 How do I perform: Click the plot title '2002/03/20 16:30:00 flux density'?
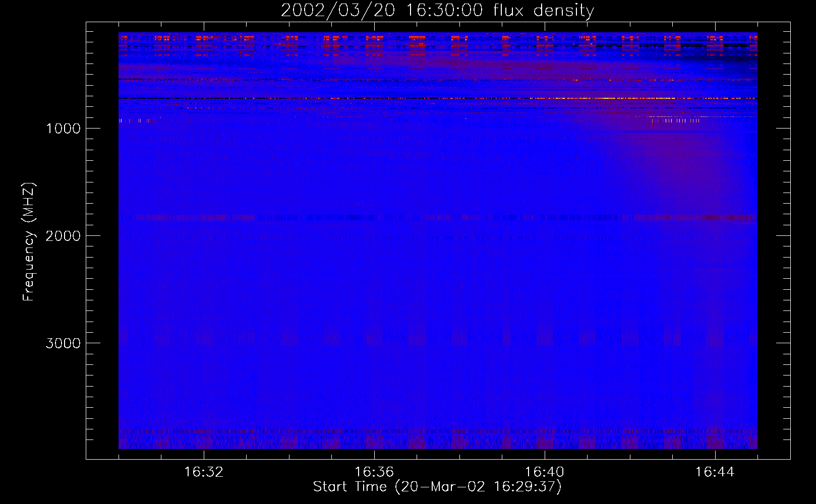coord(437,10)
